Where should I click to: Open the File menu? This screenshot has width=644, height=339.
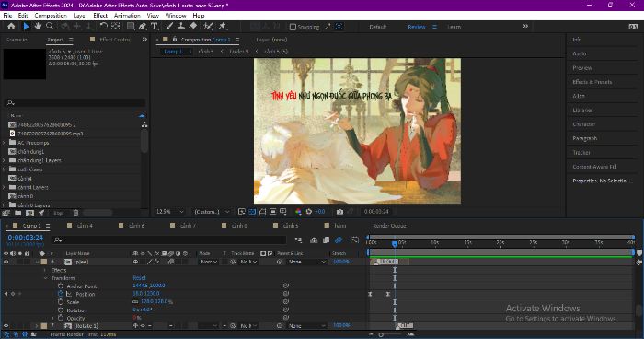(x=7, y=16)
